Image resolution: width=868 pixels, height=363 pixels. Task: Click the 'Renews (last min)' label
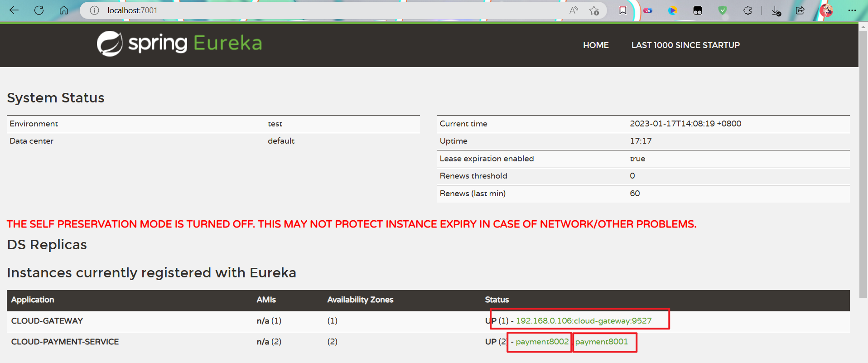[x=473, y=194]
